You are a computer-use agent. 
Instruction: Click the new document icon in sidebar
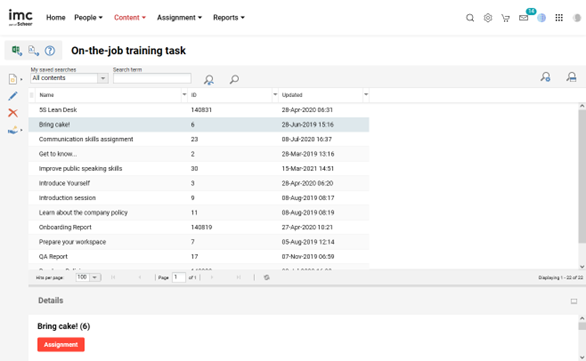click(13, 79)
